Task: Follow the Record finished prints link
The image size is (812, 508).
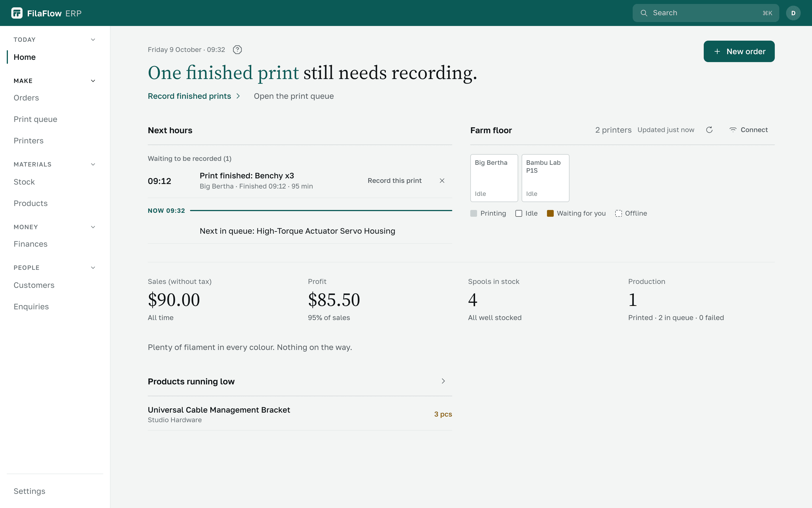Action: click(194, 96)
